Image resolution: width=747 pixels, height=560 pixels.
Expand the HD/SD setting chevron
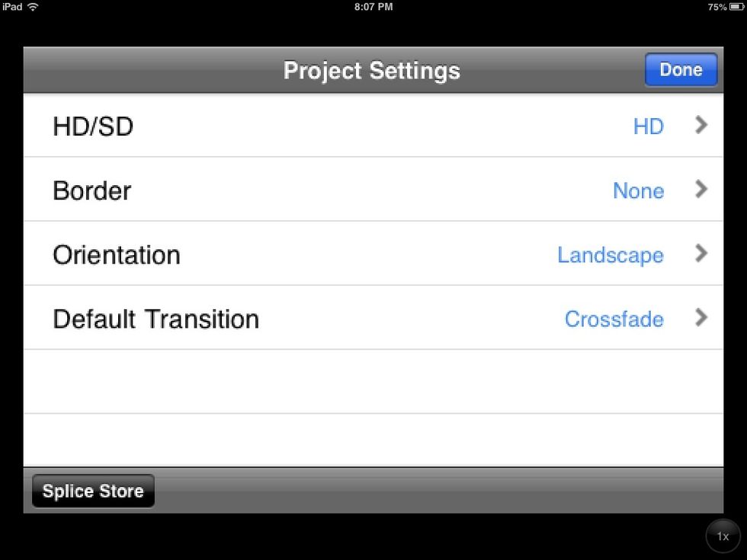(701, 126)
